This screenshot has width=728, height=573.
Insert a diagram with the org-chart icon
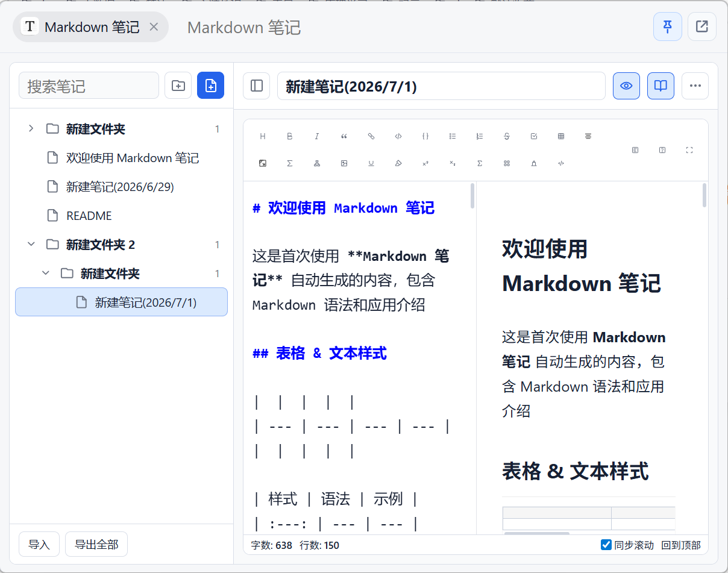[317, 163]
